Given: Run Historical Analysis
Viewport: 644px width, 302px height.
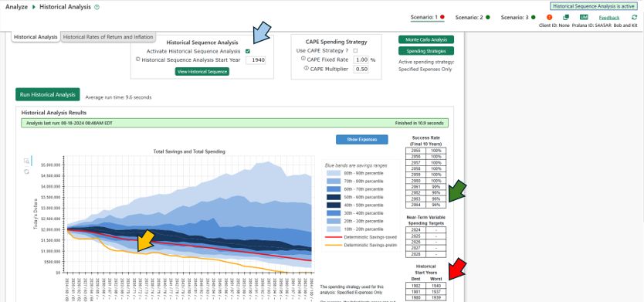Looking at the screenshot, I should 48,94.
